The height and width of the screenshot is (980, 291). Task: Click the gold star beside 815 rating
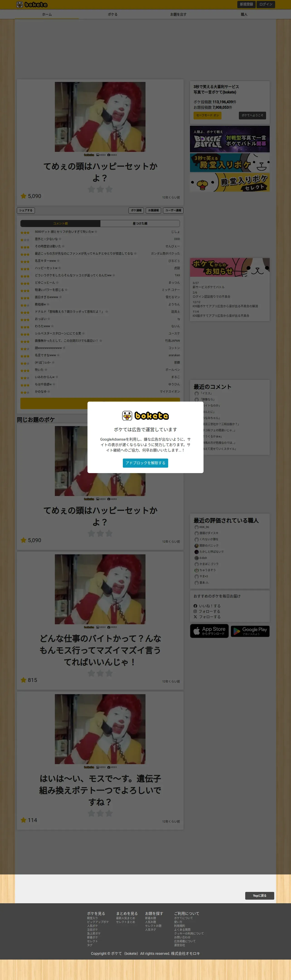(24, 680)
